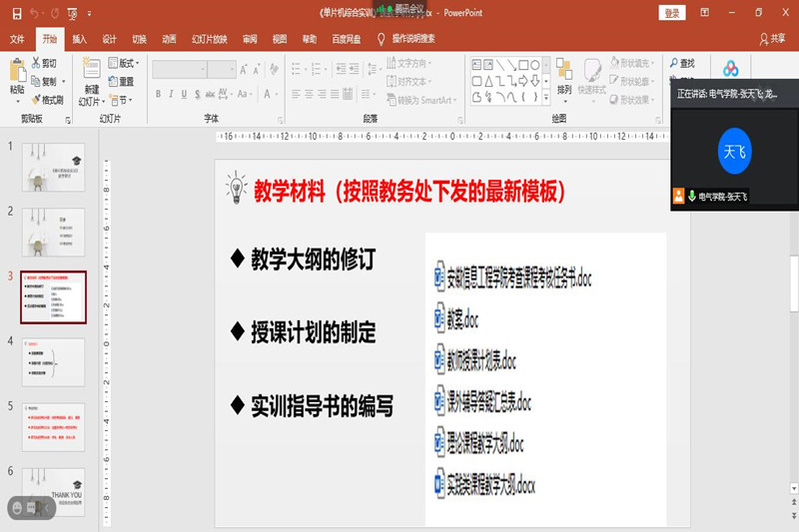
Task: Click the numbered list icon
Action: tap(316, 69)
